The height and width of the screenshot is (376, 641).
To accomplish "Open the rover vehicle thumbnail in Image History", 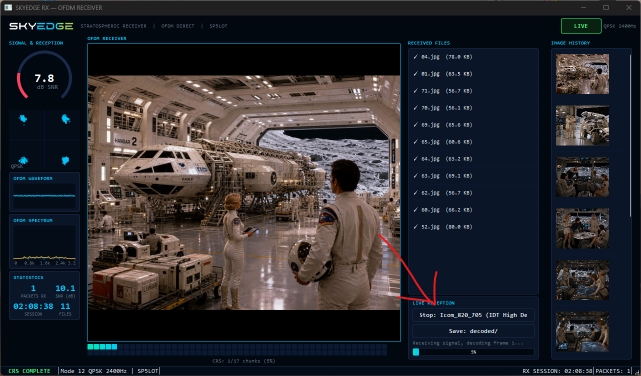I will (582, 125).
